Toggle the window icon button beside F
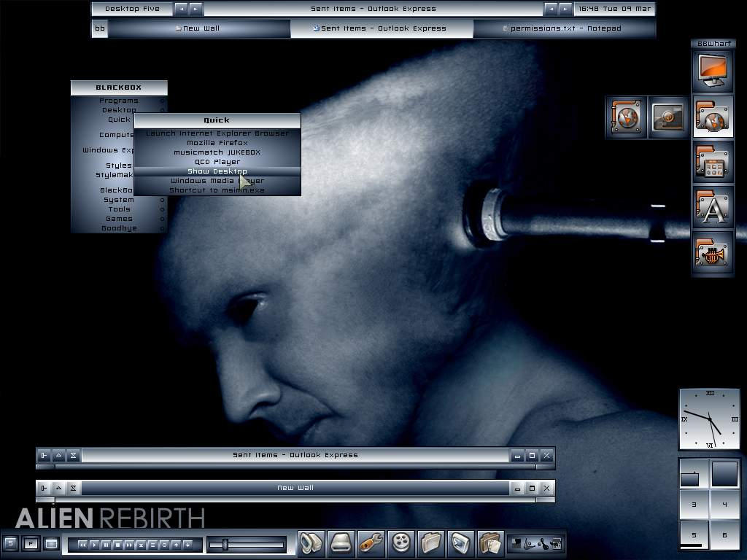Viewport: 747px width, 560px height. point(52,543)
